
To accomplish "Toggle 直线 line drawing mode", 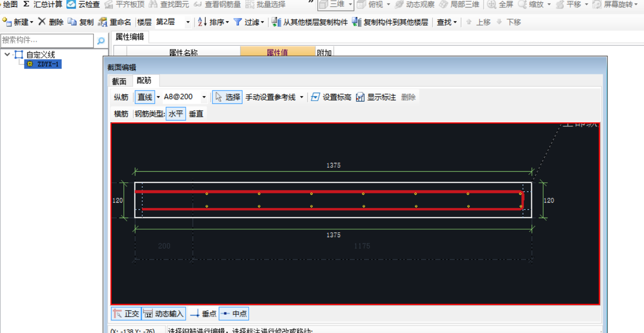I will pos(145,97).
